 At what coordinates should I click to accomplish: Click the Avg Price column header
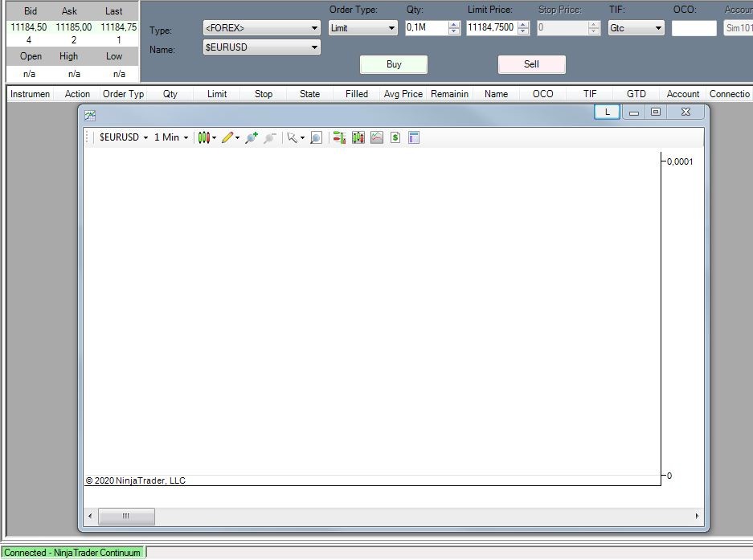click(403, 94)
